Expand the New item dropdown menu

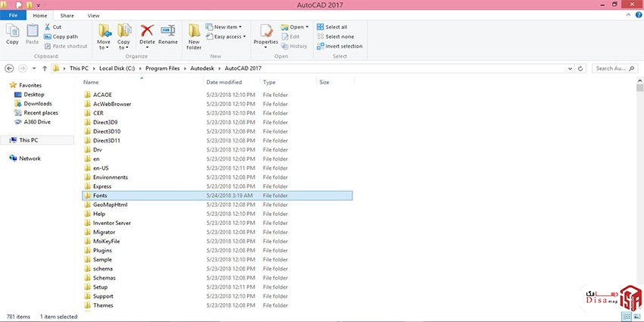pyautogui.click(x=230, y=27)
